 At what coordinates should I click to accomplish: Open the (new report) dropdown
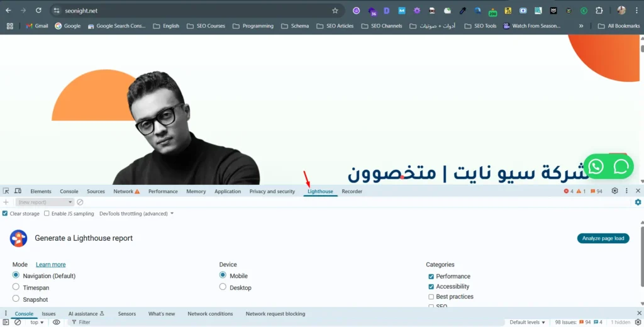45,202
